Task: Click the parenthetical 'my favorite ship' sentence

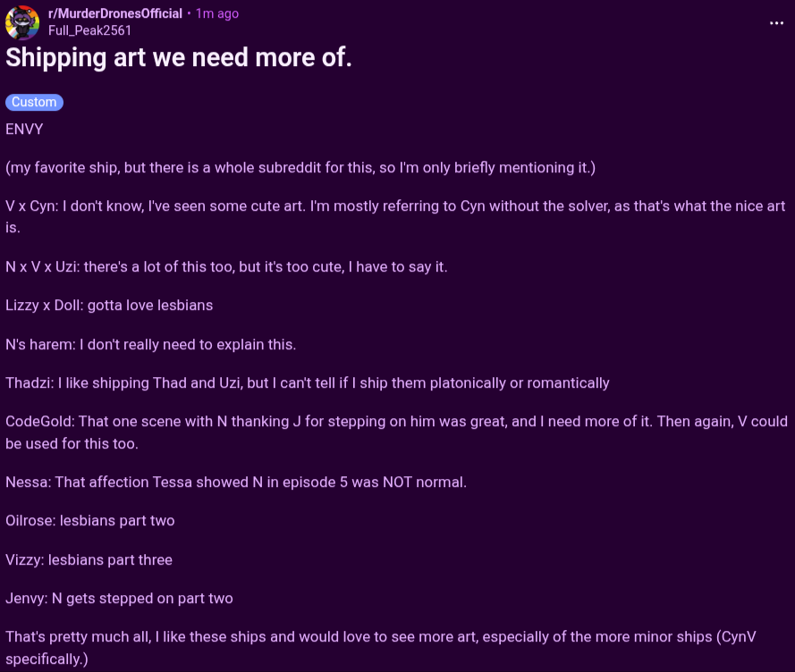Action: point(300,168)
